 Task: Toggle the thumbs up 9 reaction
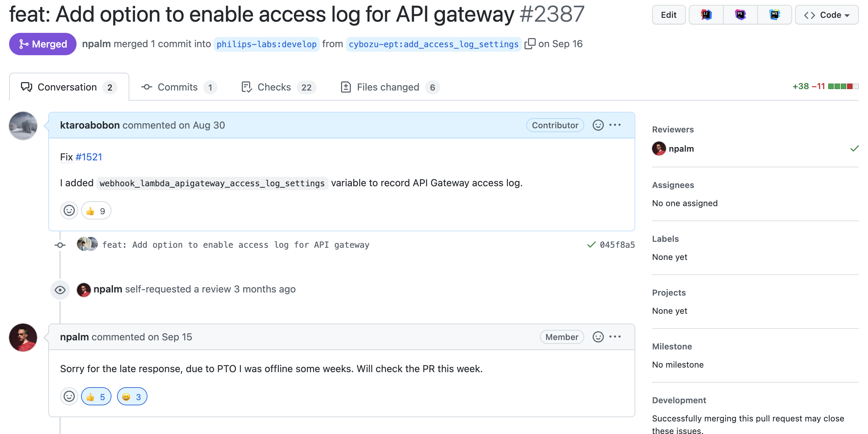coord(96,211)
